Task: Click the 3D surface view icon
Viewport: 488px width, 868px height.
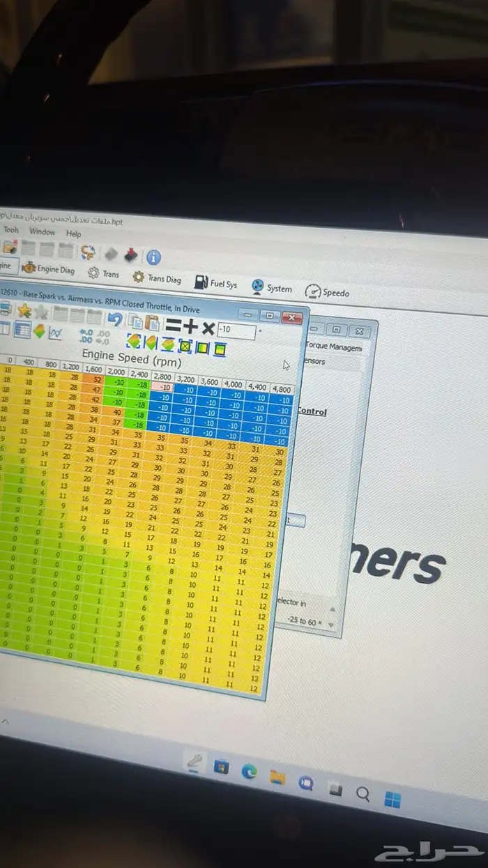Action: click(39, 332)
